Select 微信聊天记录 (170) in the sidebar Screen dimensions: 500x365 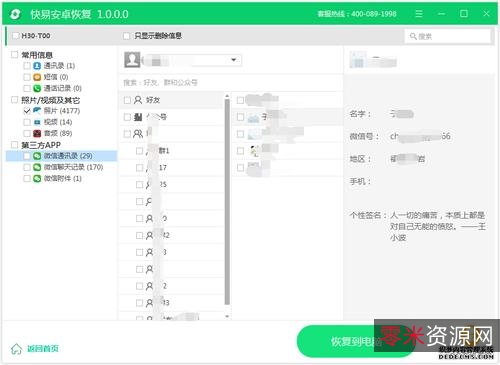tap(73, 167)
